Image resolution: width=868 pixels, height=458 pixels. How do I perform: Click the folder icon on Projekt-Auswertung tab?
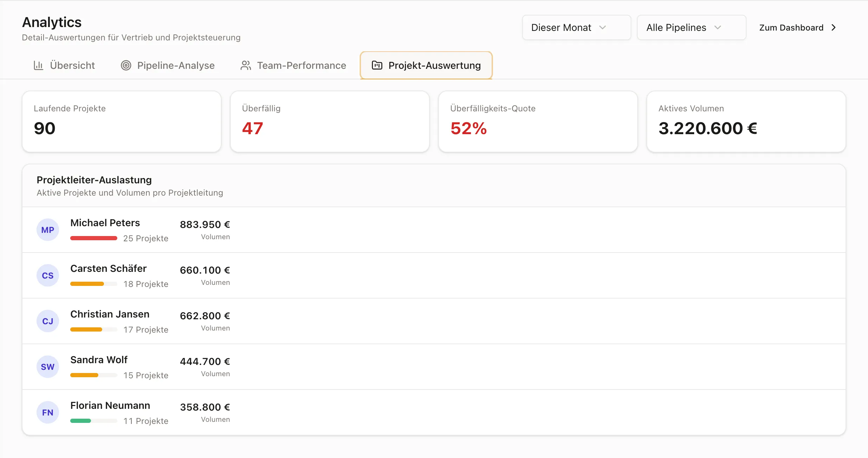pyautogui.click(x=377, y=65)
